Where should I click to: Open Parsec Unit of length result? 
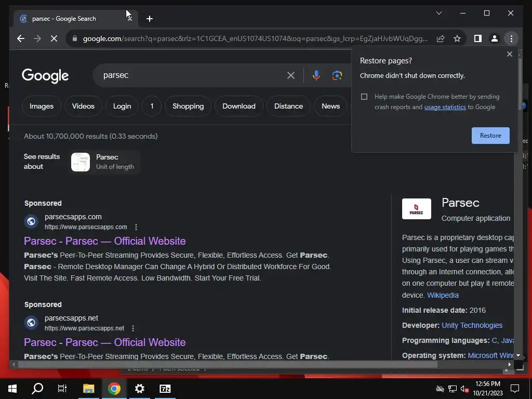[x=105, y=162]
